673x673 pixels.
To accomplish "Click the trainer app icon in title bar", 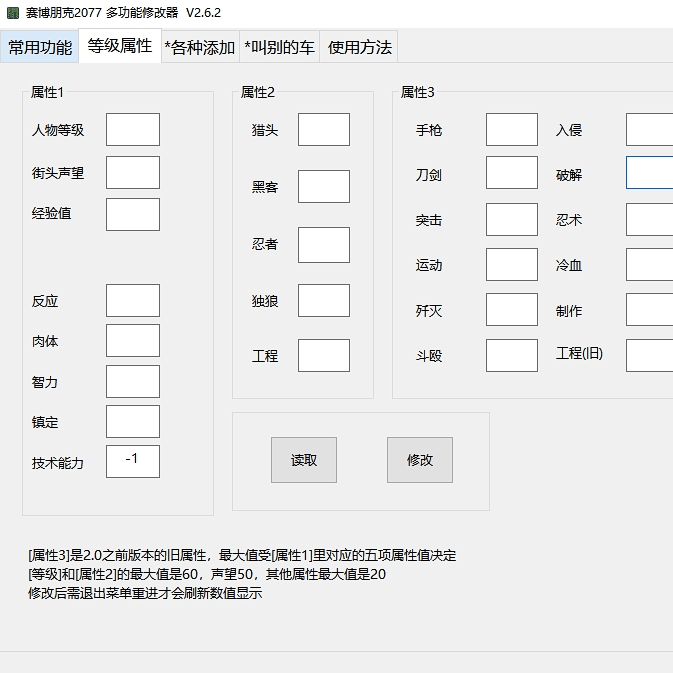I will pos(13,13).
